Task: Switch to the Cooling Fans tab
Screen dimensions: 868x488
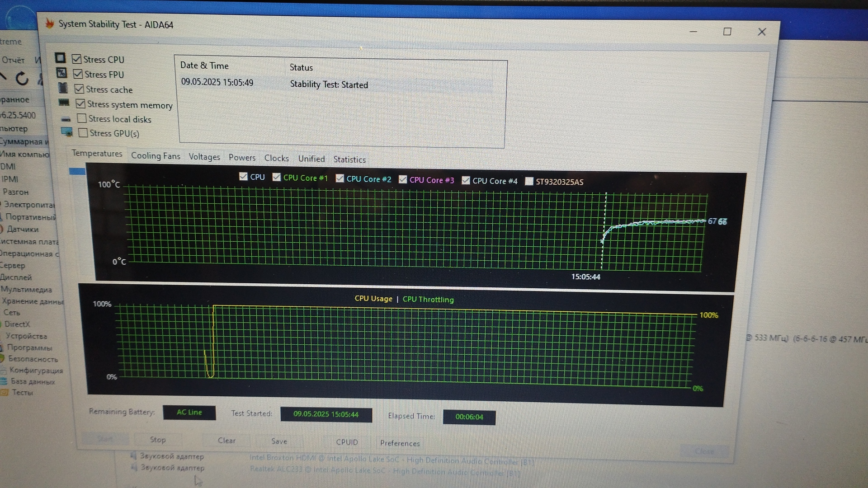Action: [156, 156]
